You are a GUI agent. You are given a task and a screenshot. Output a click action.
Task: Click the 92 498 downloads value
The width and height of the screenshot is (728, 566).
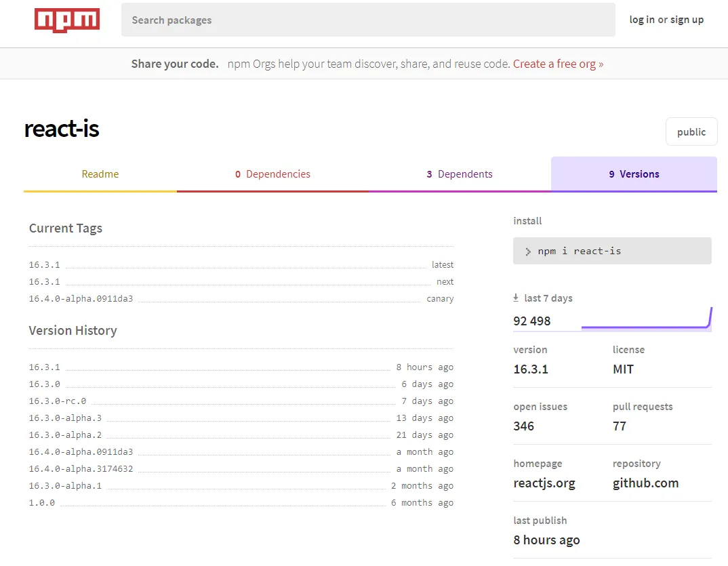coord(532,321)
